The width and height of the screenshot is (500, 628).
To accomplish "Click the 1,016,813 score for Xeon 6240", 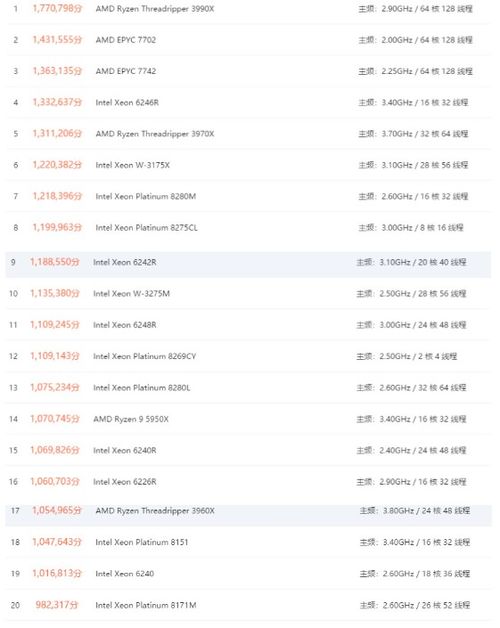I will click(56, 573).
